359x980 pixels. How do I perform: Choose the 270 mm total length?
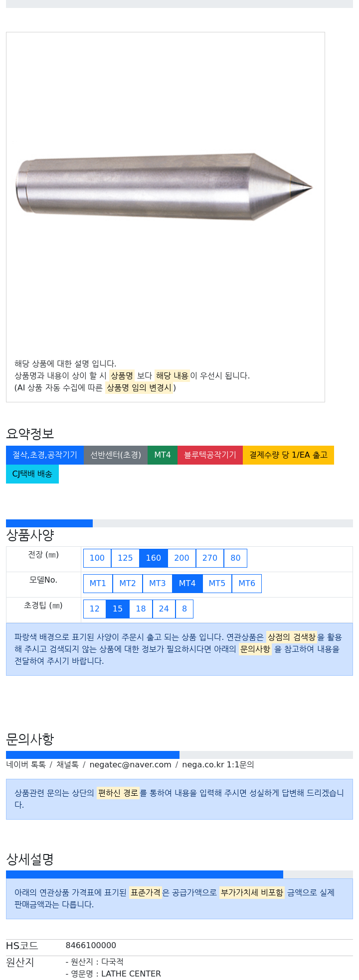[x=210, y=558]
